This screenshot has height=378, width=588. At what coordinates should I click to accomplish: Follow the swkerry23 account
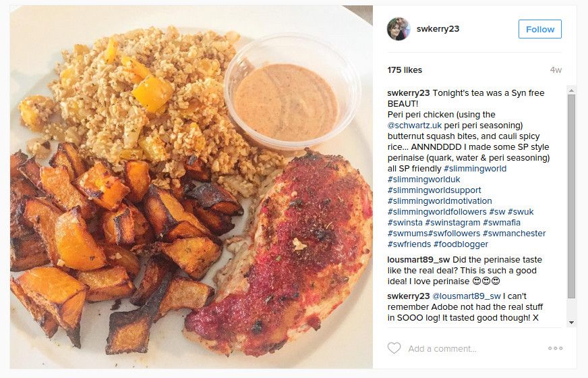(x=539, y=29)
